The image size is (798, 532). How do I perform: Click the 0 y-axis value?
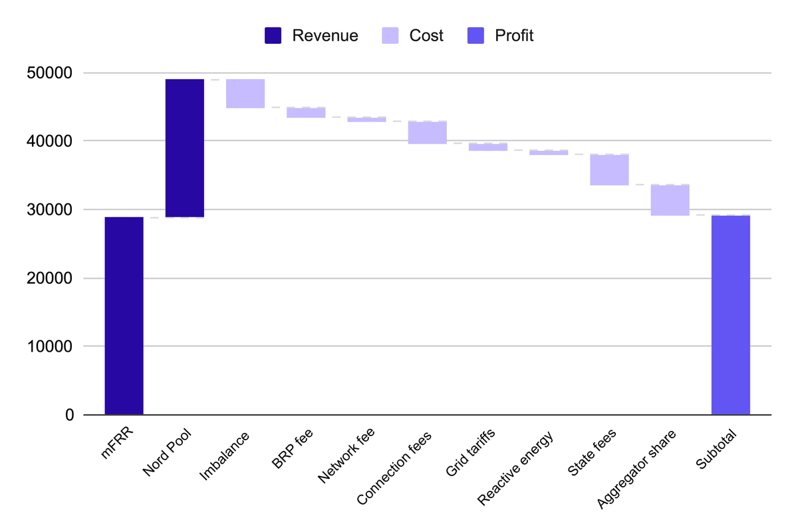[70, 415]
